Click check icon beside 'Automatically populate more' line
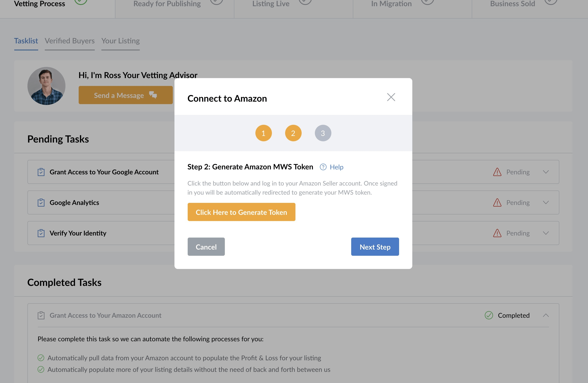 (41, 369)
